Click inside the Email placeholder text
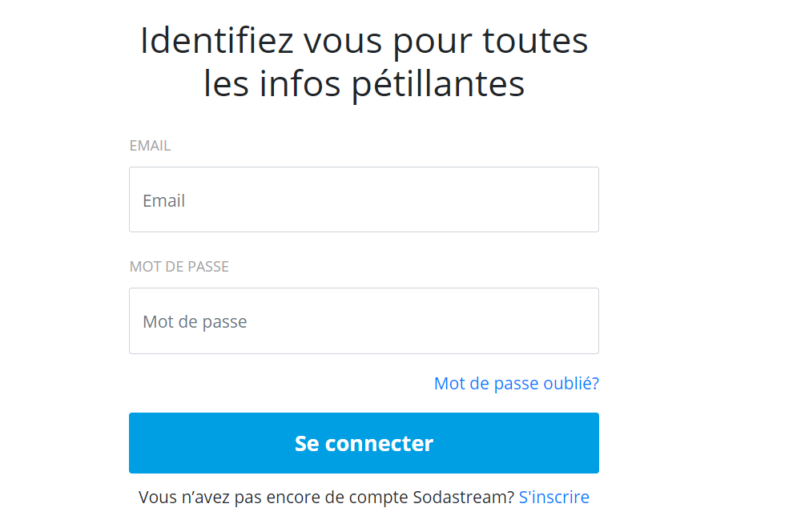793x532 pixels. click(x=163, y=200)
